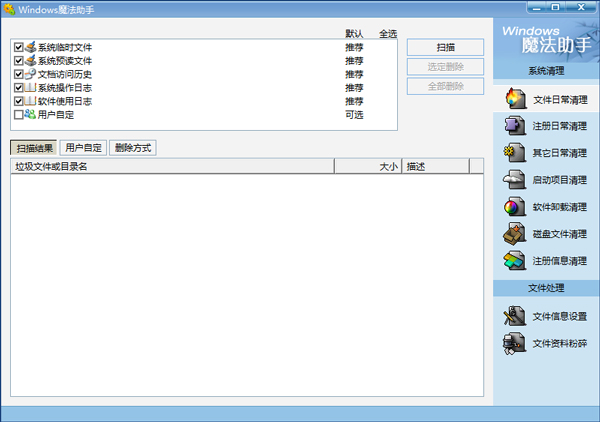This screenshot has height=422, width=600.
Task: Open 文件信息设置 tools icon
Action: 515,316
